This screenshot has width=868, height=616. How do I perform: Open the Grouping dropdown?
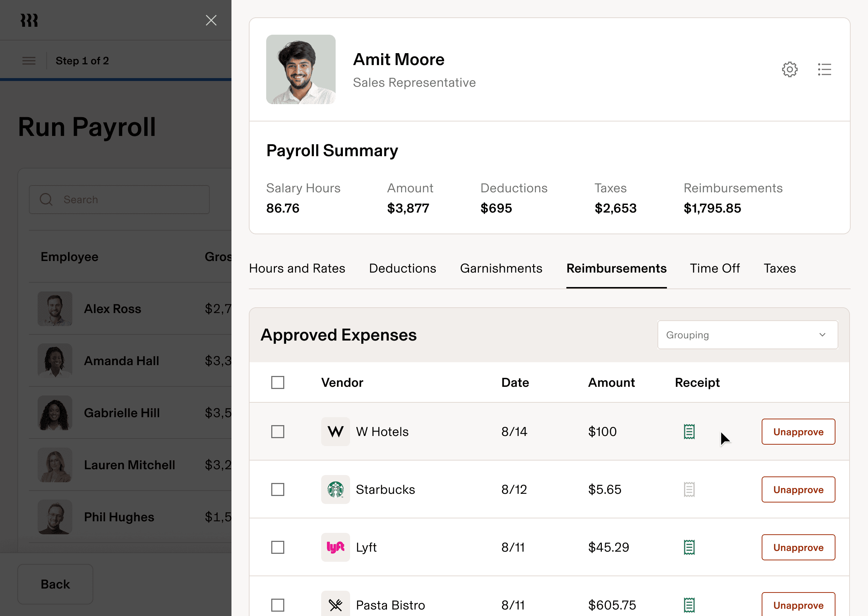pyautogui.click(x=747, y=335)
